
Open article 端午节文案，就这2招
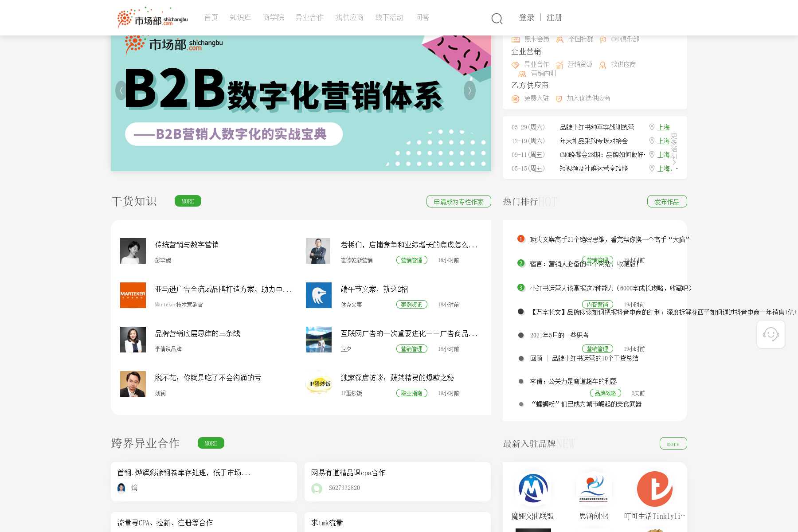point(374,289)
